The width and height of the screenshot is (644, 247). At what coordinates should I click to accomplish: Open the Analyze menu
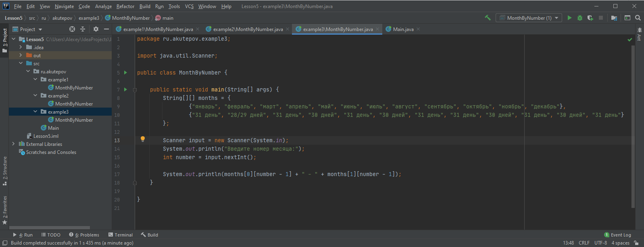pyautogui.click(x=103, y=6)
